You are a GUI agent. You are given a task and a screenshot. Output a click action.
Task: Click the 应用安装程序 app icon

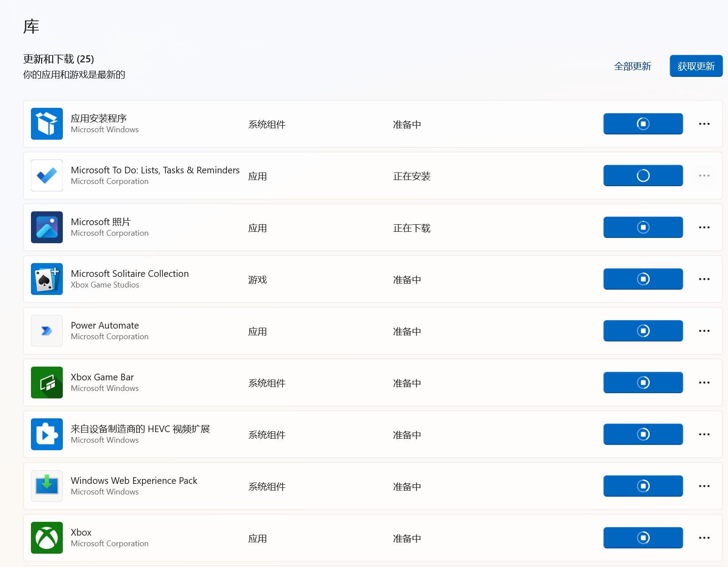click(x=47, y=124)
